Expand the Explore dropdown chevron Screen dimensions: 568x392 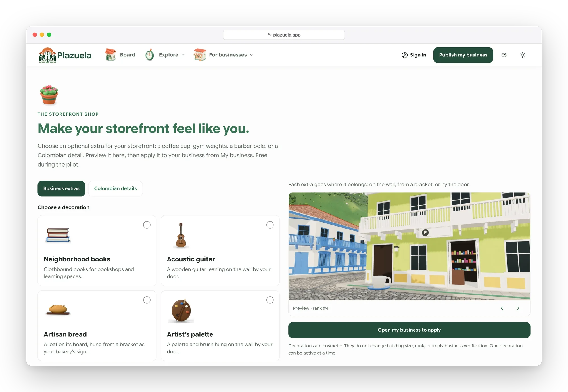click(x=183, y=55)
